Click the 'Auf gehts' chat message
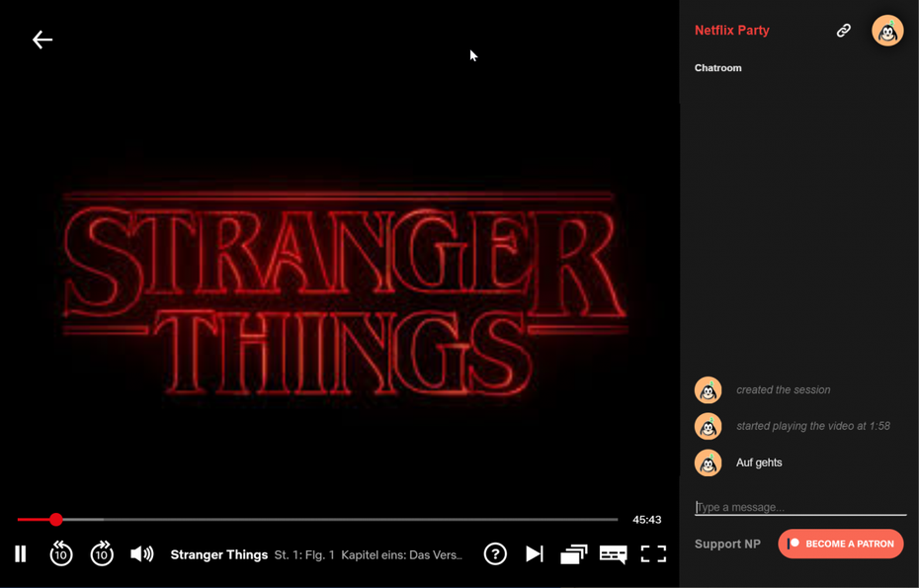This screenshot has width=919, height=588. coord(759,462)
